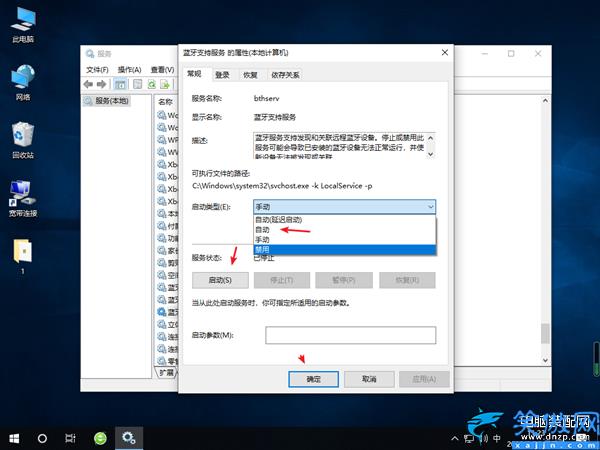Switch to the 常规 tab
Screen dimensions: 600x450
(x=194, y=73)
